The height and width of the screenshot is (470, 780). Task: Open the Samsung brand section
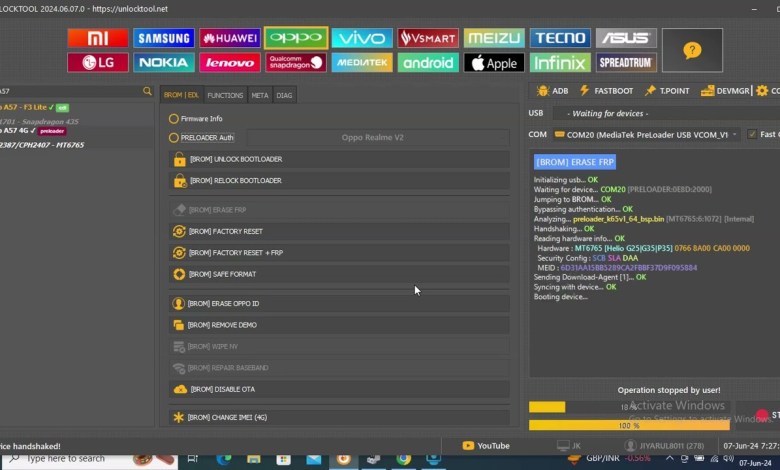coord(164,38)
